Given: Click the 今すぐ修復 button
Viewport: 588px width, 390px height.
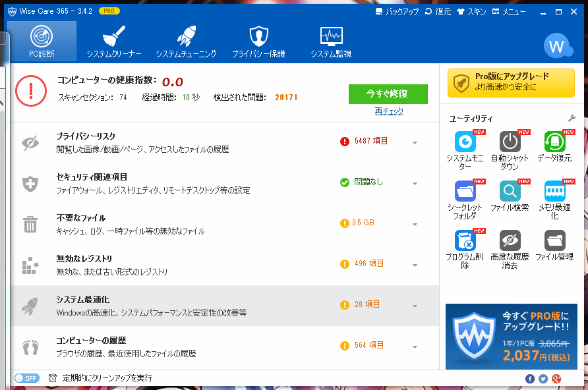Looking at the screenshot, I should (388, 94).
